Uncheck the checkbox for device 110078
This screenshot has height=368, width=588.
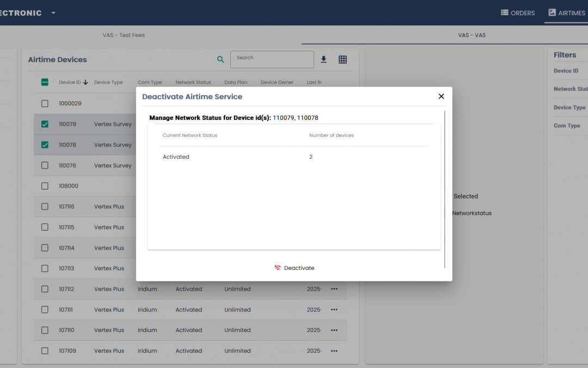45,145
